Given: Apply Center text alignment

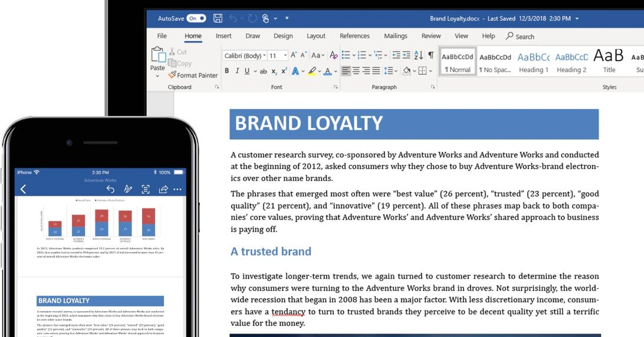Looking at the screenshot, I should pos(356,71).
